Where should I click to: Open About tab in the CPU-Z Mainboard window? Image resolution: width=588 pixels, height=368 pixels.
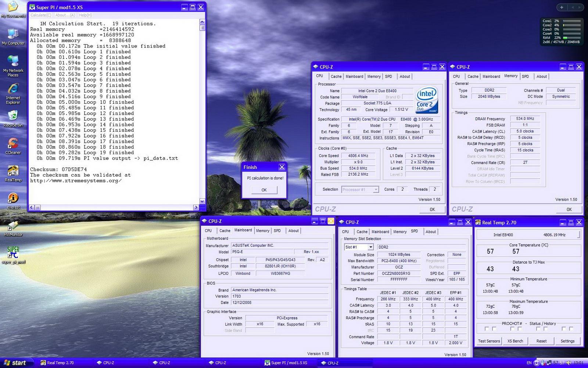[x=293, y=231]
